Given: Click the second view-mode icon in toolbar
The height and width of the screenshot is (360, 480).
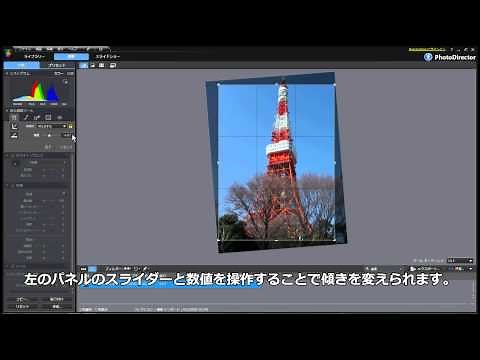Looking at the screenshot, I should pyautogui.click(x=93, y=65).
